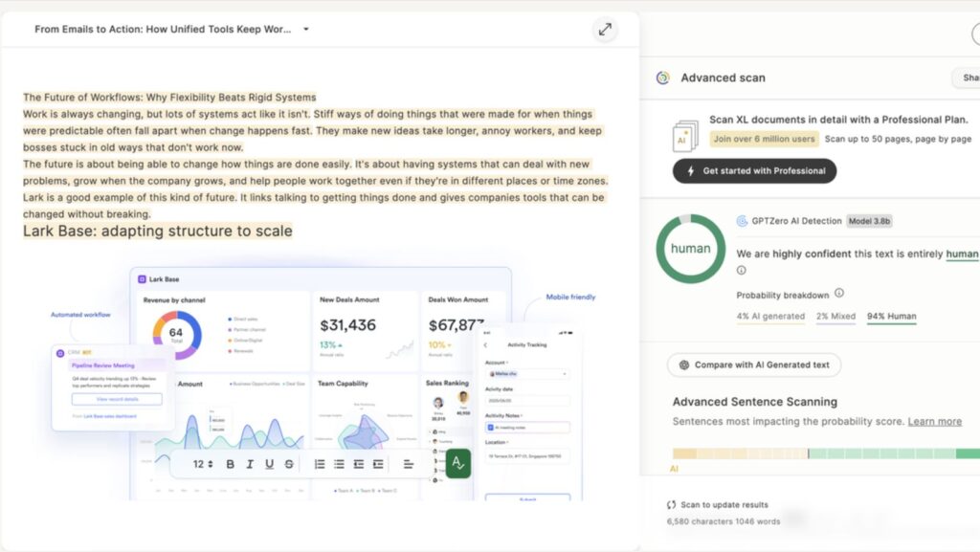Click the green spell-check A icon
Screen dimensions: 980x552
(458, 463)
